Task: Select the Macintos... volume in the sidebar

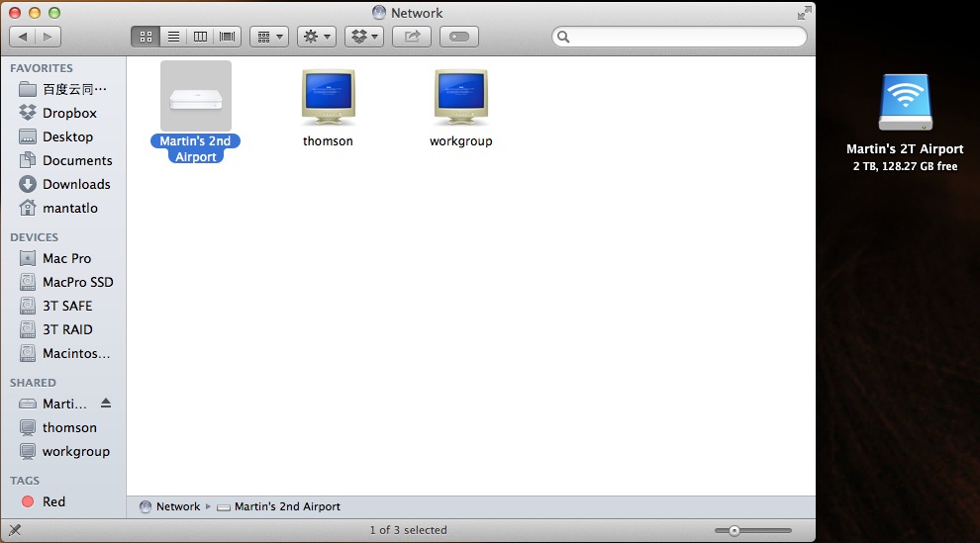Action: click(x=63, y=353)
